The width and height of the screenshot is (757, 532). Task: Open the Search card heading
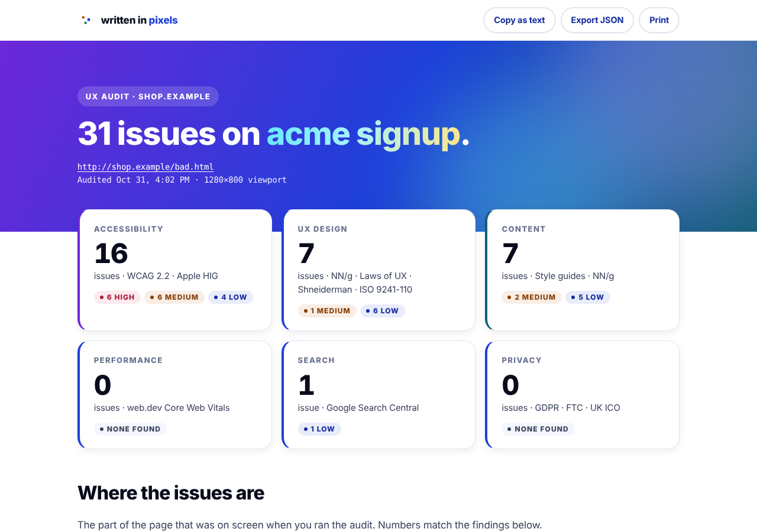click(316, 360)
